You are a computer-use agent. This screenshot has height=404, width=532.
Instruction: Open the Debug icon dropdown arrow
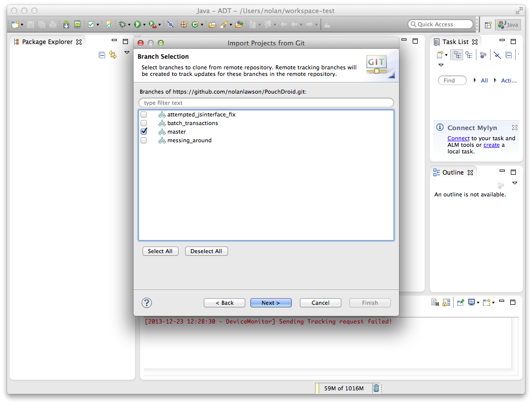pos(129,25)
